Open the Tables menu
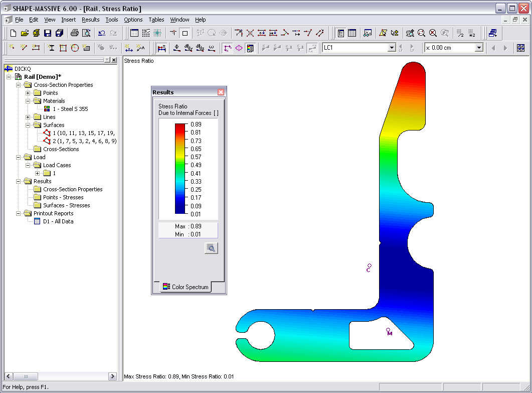Image resolution: width=532 pixels, height=393 pixels. click(x=156, y=20)
